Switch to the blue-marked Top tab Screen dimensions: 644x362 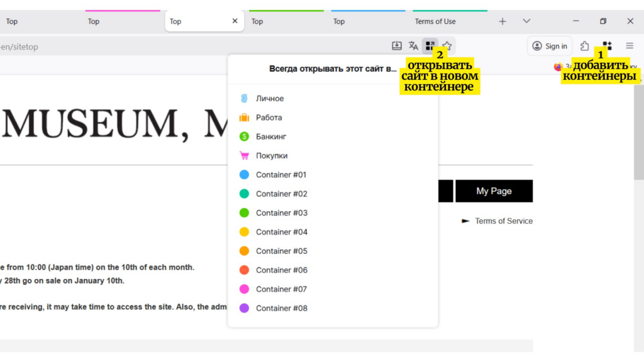[x=368, y=21]
